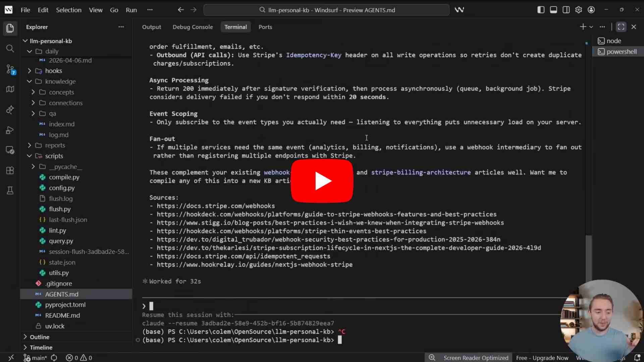Viewport: 644px width, 362px height.
Task: Open new terminal launch profile dropdown
Action: [591, 27]
